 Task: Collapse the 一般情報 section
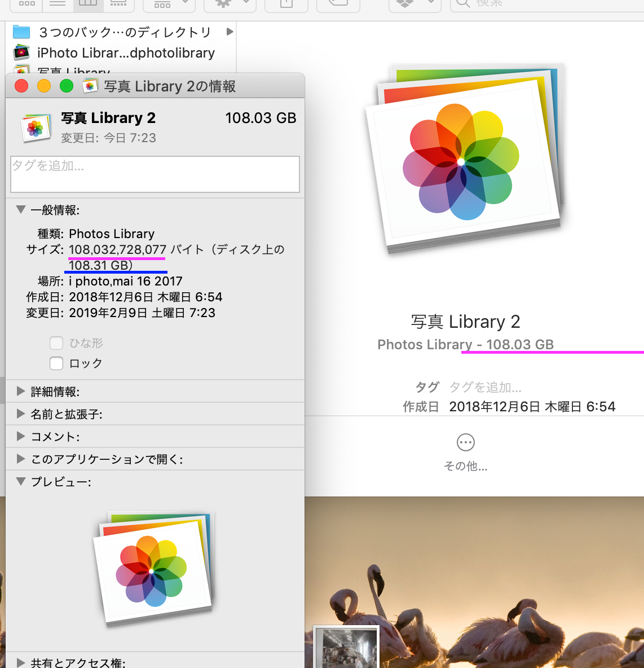20,209
